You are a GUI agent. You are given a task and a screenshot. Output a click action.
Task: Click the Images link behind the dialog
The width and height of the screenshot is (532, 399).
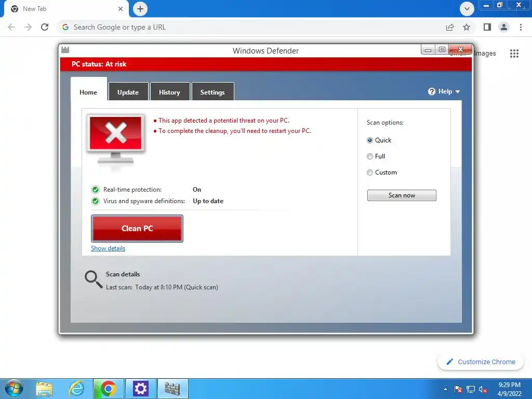[x=485, y=54]
